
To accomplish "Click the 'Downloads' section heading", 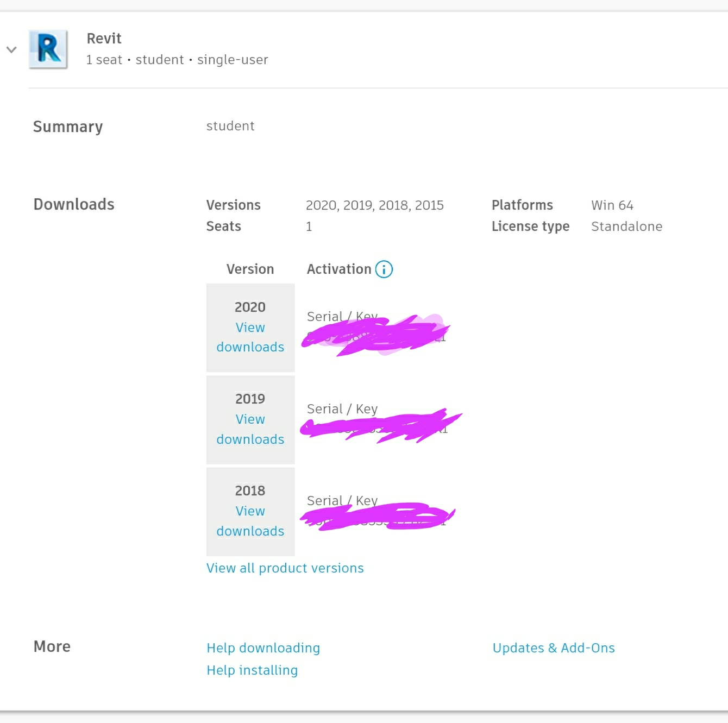I will [74, 204].
